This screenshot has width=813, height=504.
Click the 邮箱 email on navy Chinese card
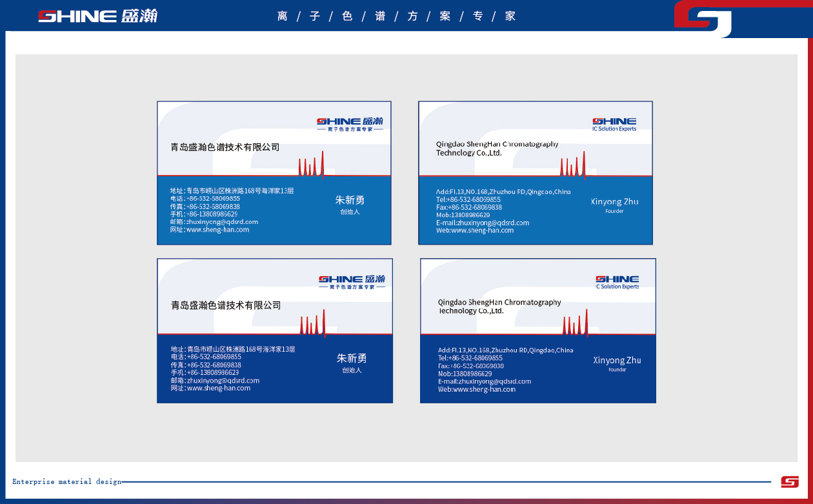(215, 380)
